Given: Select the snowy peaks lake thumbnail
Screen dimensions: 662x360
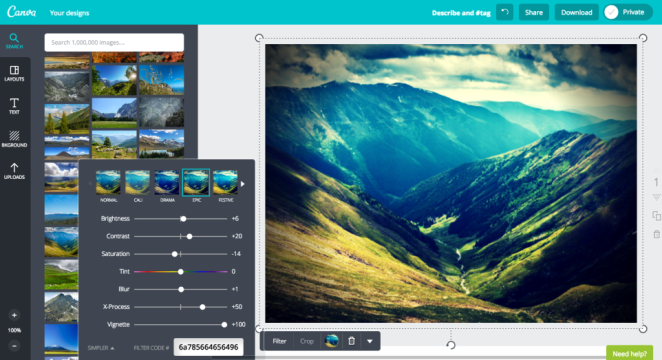Looking at the screenshot, I should coord(161,143).
